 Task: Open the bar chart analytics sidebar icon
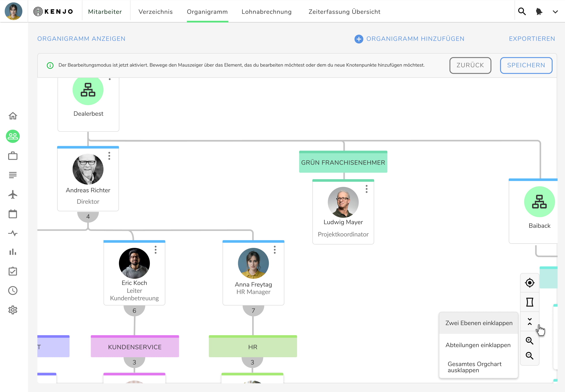[13, 252]
